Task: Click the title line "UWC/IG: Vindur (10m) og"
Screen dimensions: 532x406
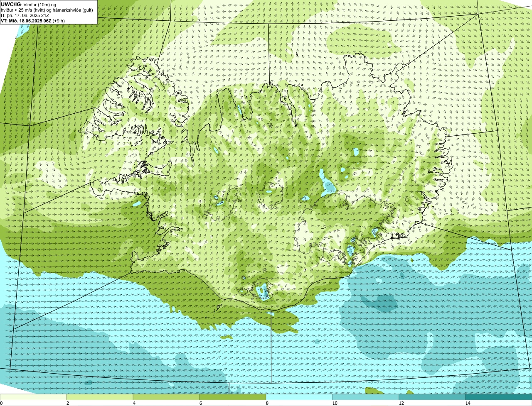Action: click(28, 4)
